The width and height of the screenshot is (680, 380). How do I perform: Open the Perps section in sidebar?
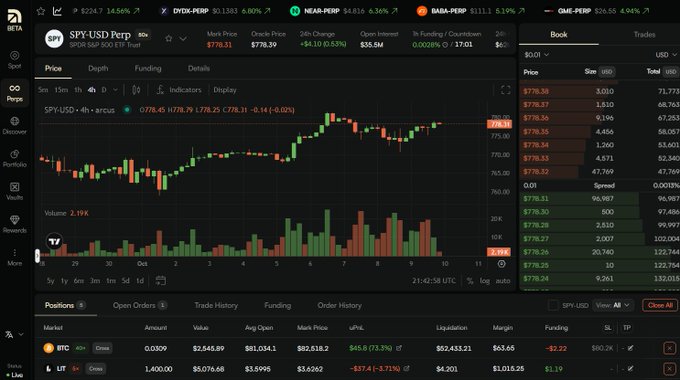[14, 93]
